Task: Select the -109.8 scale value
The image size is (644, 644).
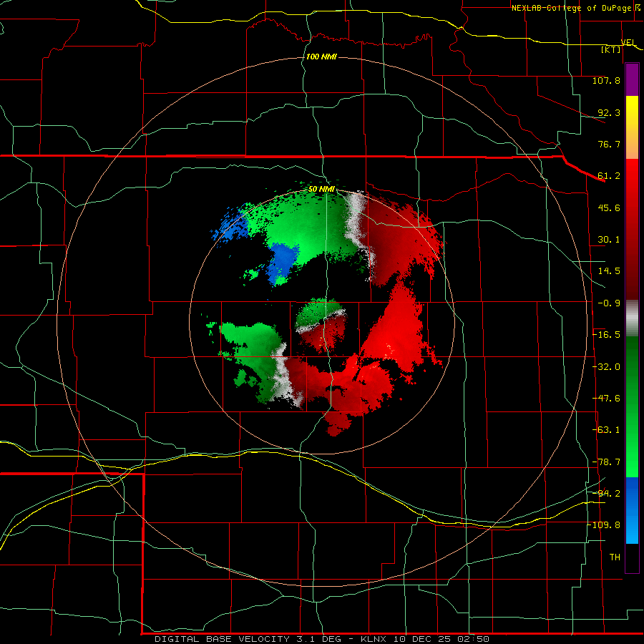Action: pyautogui.click(x=604, y=525)
